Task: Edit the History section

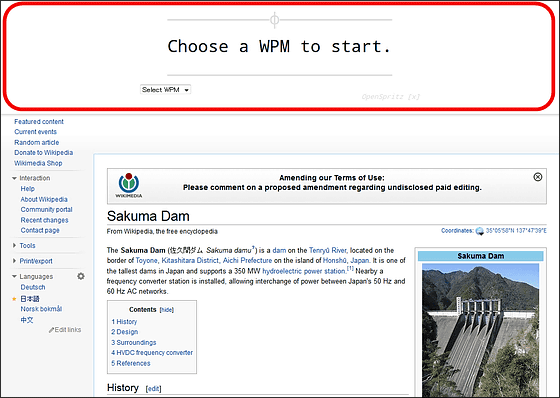Action: (x=154, y=389)
